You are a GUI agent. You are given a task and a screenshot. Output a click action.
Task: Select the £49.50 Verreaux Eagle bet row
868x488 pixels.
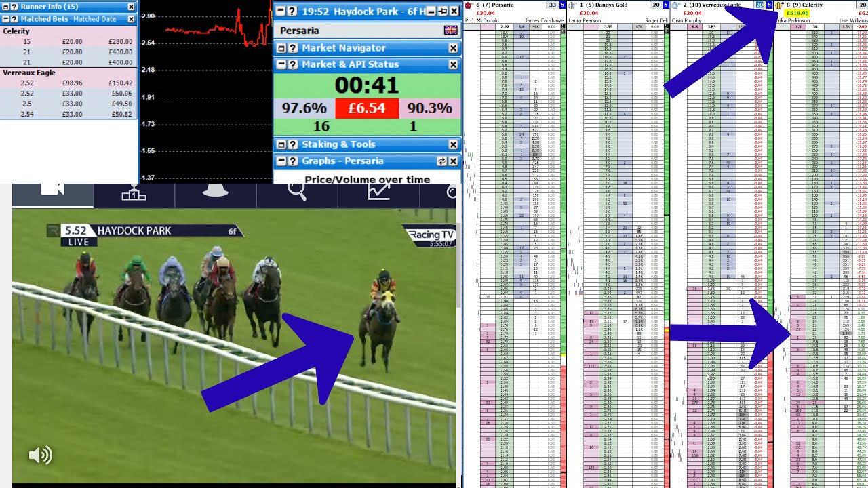click(x=68, y=104)
